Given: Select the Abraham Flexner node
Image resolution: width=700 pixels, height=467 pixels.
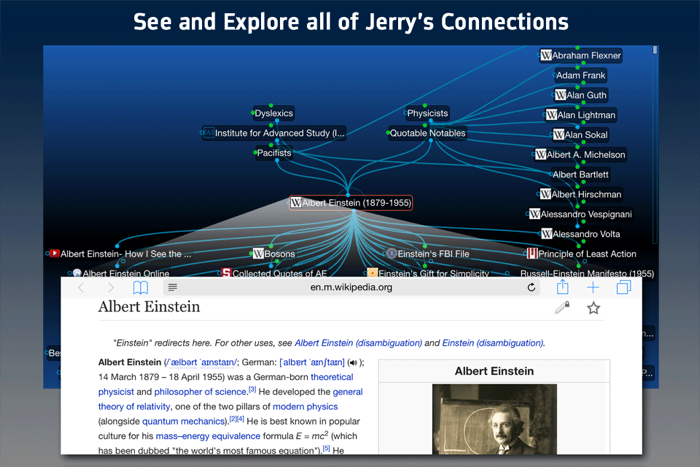Looking at the screenshot, I should (581, 55).
